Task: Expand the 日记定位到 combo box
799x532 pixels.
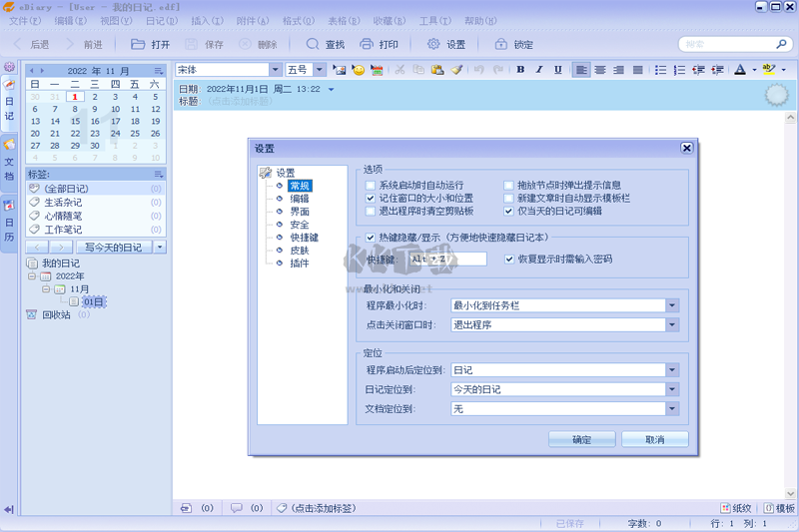Action: 673,389
